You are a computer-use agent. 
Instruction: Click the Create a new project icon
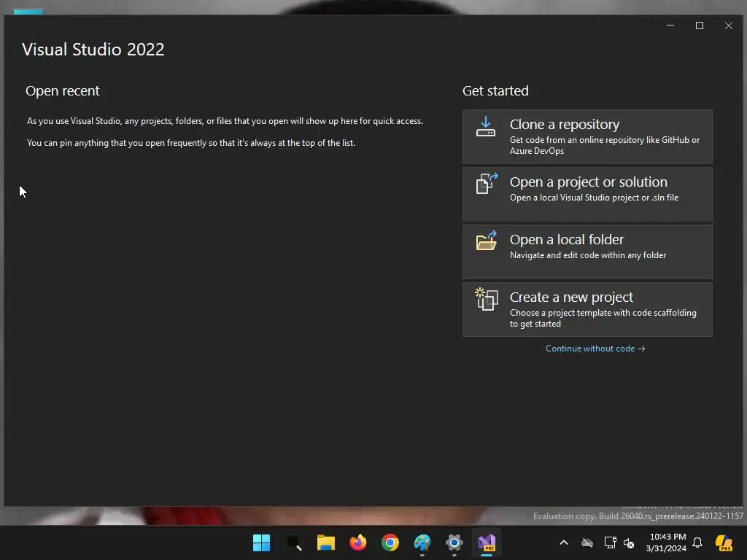point(487,298)
